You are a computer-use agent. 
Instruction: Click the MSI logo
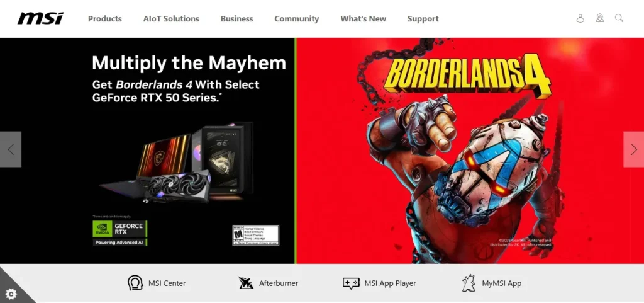point(40,18)
